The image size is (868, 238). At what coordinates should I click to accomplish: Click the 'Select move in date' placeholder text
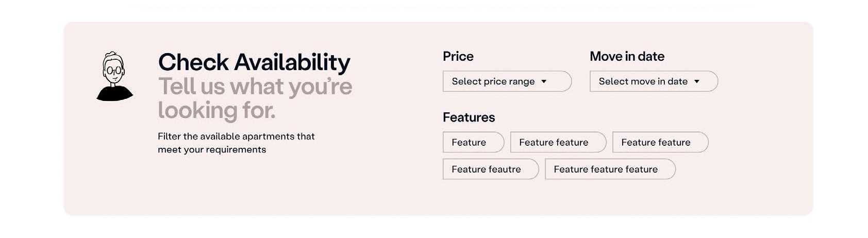643,81
